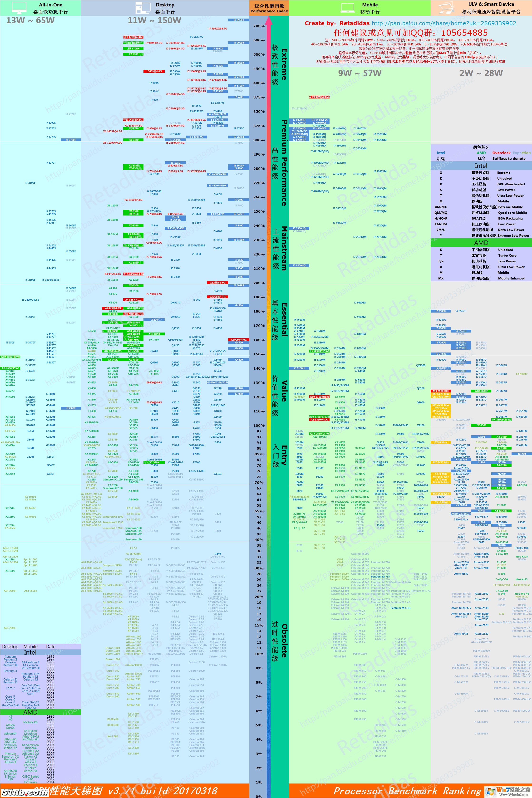Open the pan.baidu.com share link
The width and height of the screenshot is (532, 798).
tap(444, 23)
